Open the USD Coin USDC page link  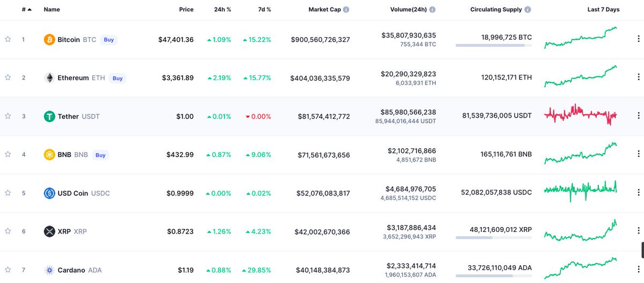click(x=84, y=193)
